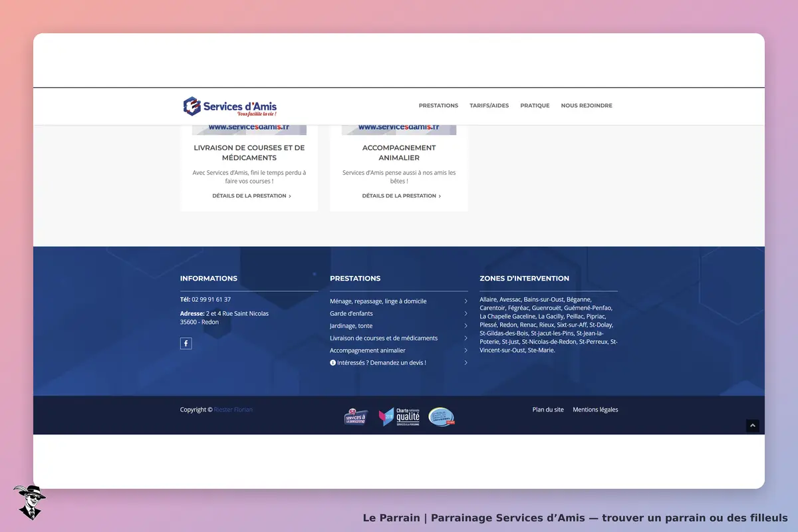Open the Charte nationale qualité badge

point(400,417)
